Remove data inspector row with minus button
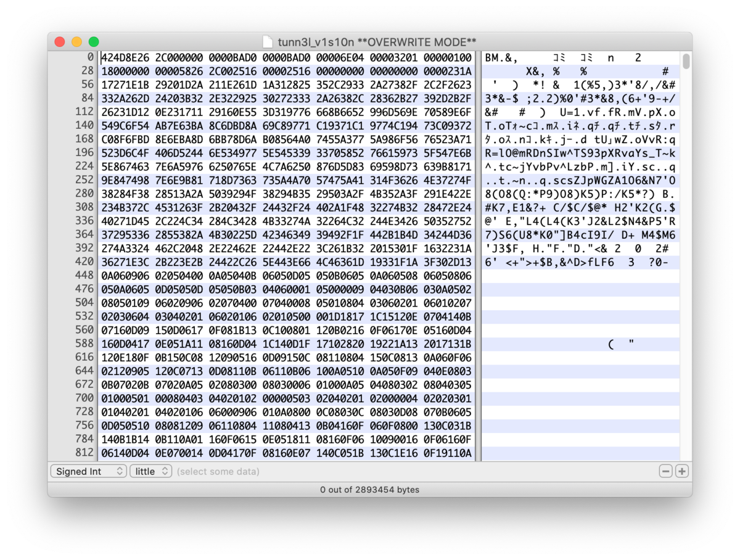The image size is (740, 560). (666, 471)
